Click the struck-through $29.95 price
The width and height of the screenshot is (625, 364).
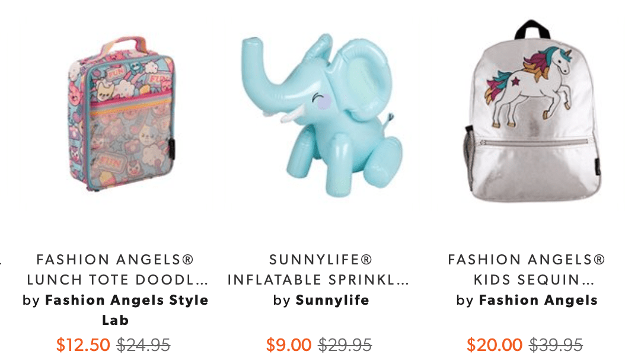345,345
